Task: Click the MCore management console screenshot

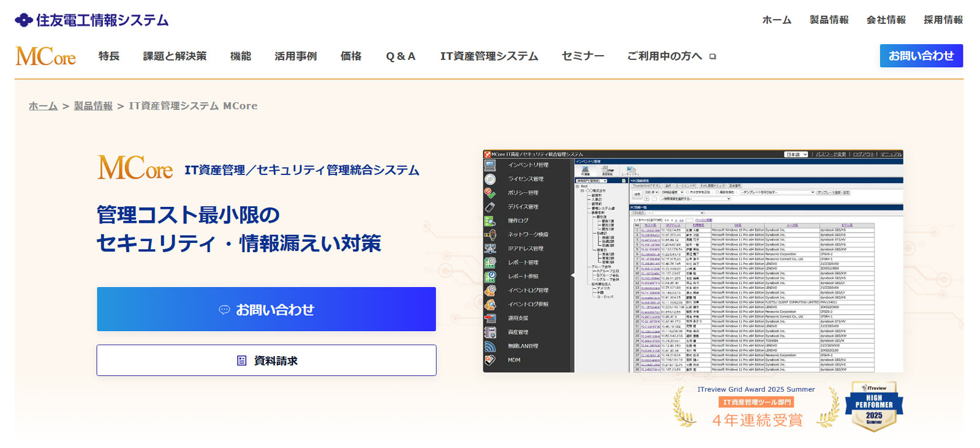Action: click(693, 261)
